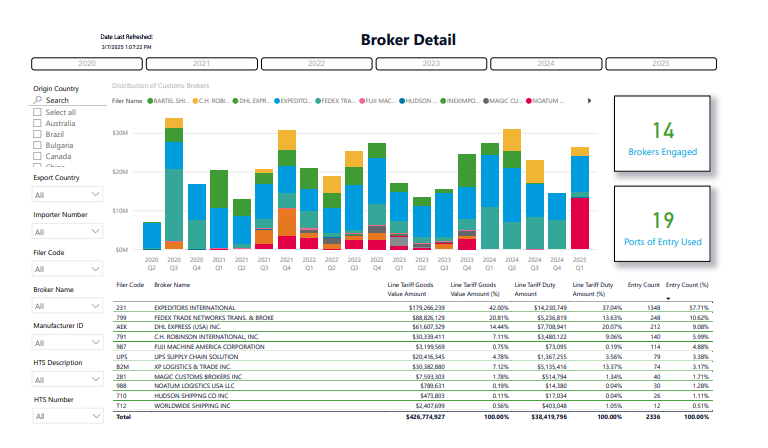Open the Export Country dropdown
768x448 pixels.
pos(68,194)
